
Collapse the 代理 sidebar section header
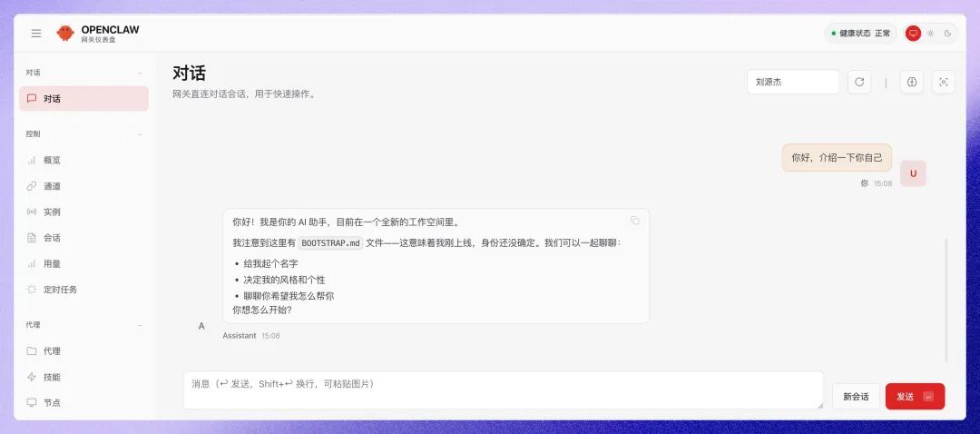click(x=83, y=325)
